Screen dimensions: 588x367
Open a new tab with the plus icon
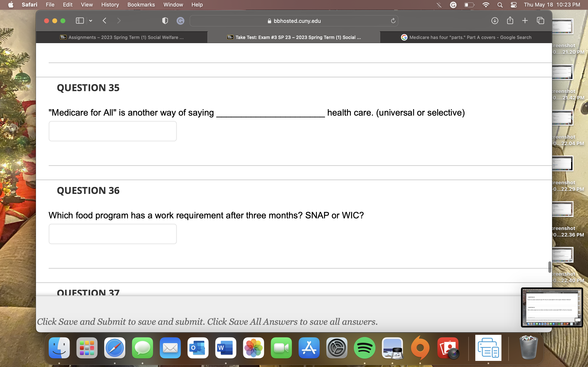click(525, 21)
